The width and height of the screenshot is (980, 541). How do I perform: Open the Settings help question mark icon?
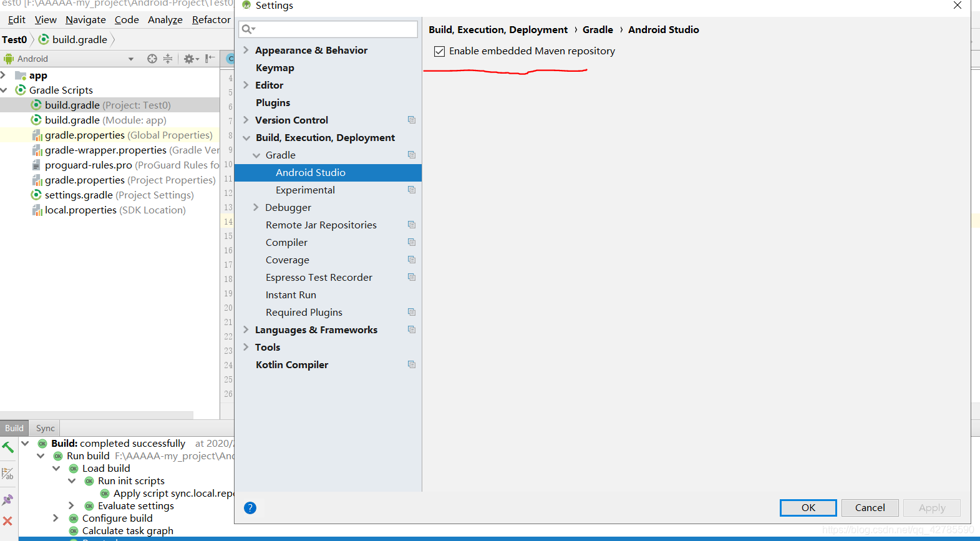click(x=250, y=508)
